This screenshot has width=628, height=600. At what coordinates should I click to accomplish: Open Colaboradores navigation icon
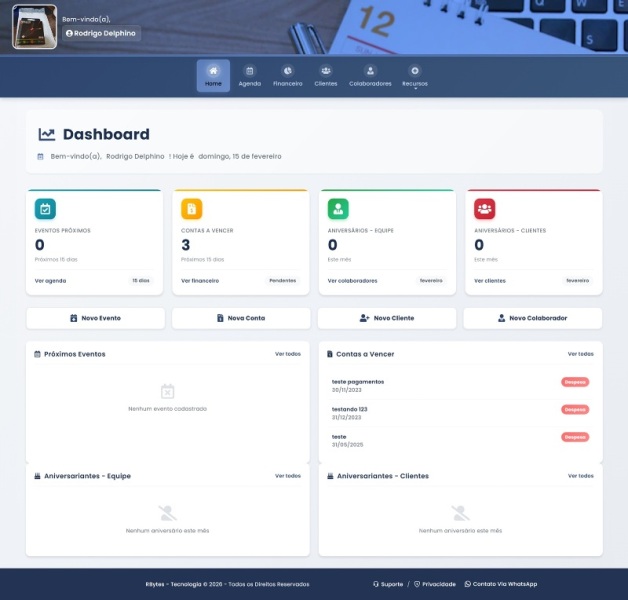coord(370,71)
